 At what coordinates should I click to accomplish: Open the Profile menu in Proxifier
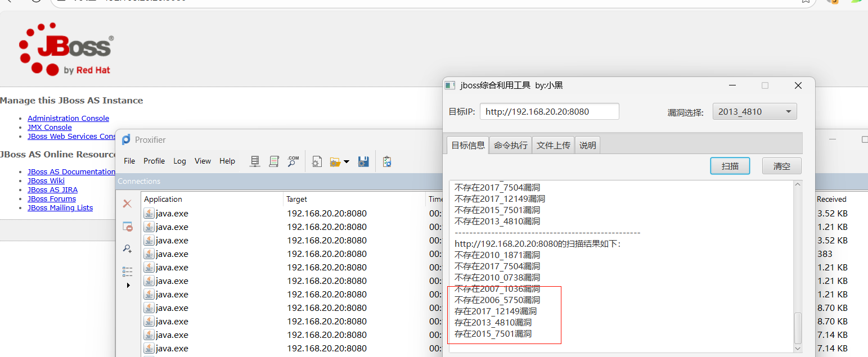click(x=154, y=161)
